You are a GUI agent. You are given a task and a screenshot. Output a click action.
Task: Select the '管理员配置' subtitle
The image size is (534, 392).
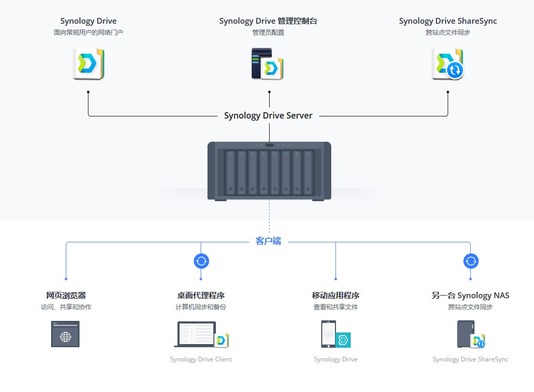click(x=269, y=32)
